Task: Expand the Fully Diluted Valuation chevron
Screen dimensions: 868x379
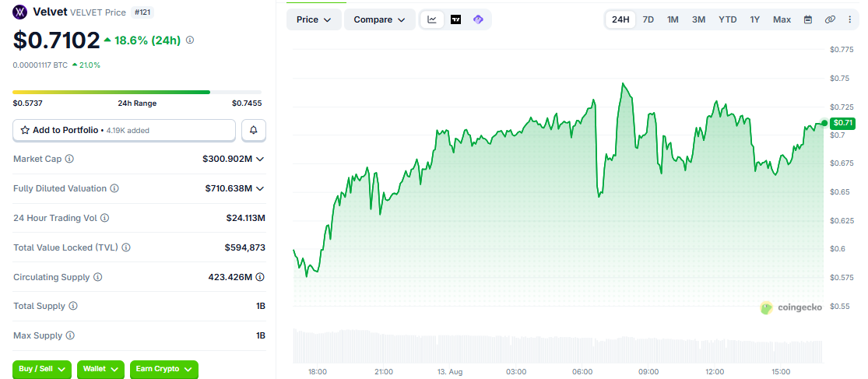Action: (260, 188)
